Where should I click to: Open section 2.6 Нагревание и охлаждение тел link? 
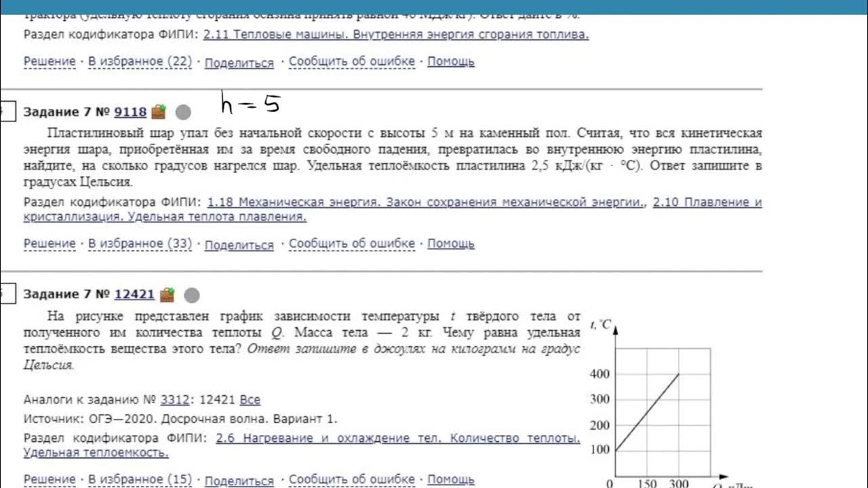[302, 445]
